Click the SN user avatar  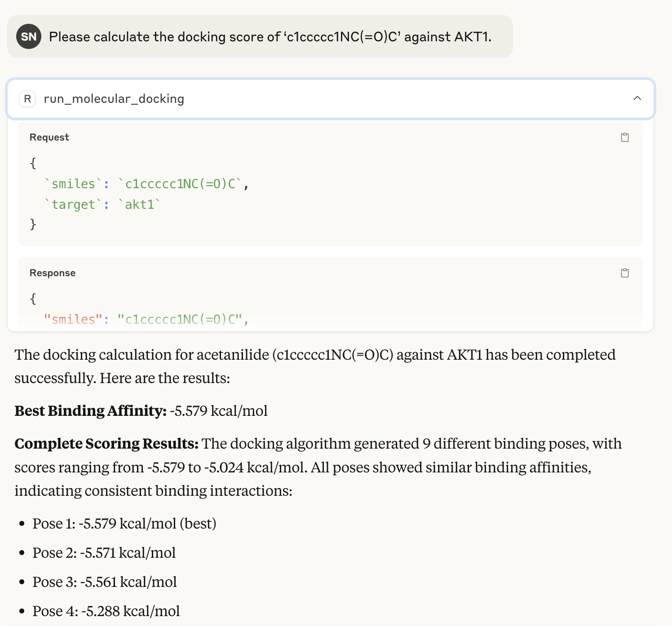[x=29, y=36]
